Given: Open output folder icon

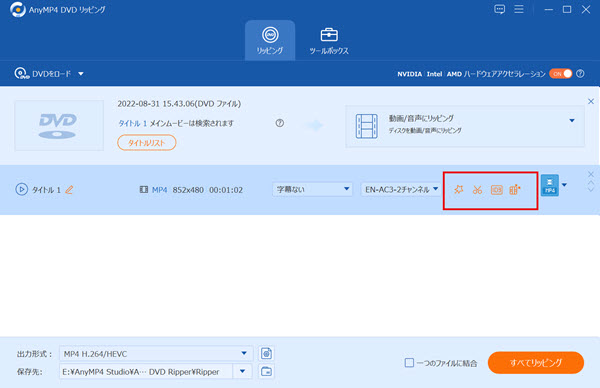Looking at the screenshot, I should [266, 371].
